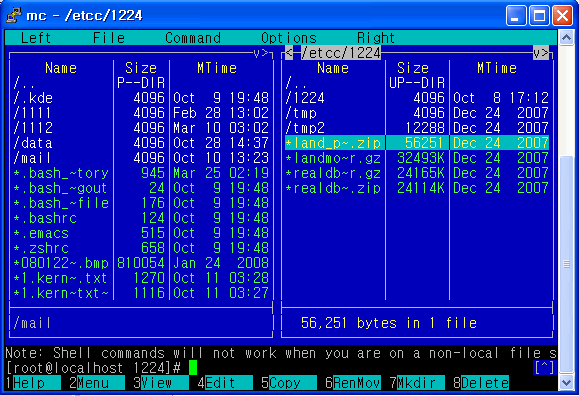Open right panel history v> arrow
The height and width of the screenshot is (396, 579).
pos(541,53)
